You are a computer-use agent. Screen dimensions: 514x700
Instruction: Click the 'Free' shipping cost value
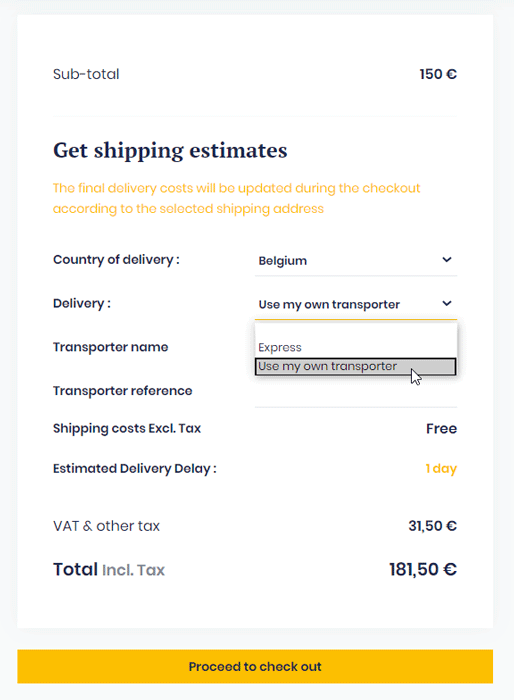(441, 429)
